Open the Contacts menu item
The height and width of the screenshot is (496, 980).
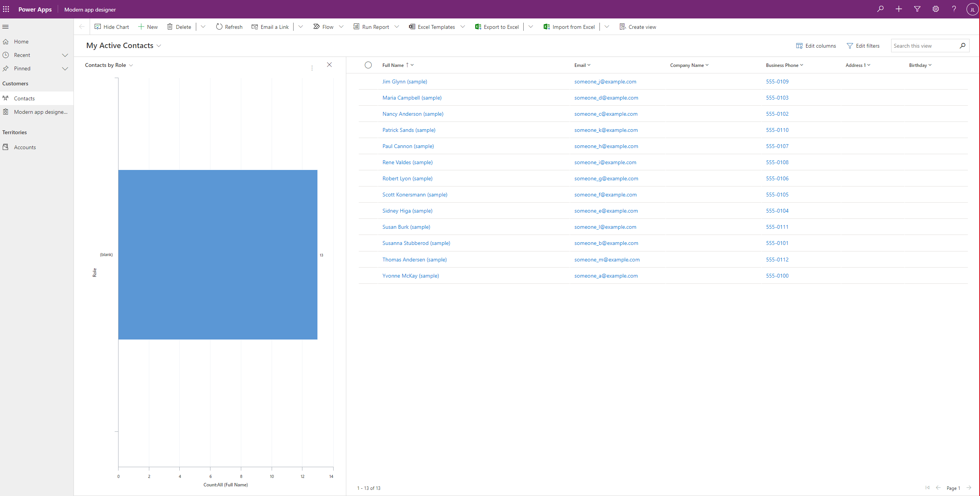point(24,98)
